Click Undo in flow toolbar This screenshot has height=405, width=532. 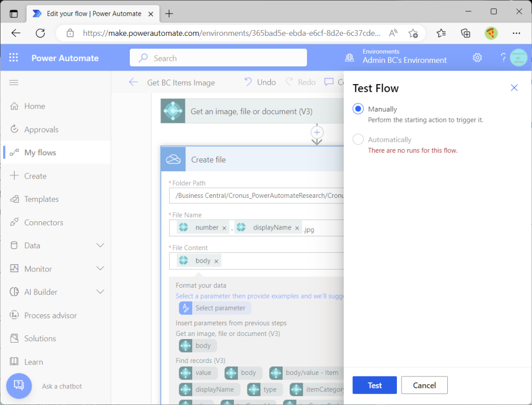click(260, 82)
